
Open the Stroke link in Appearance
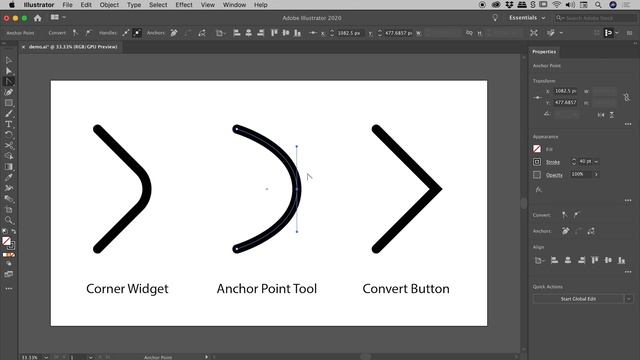pos(553,162)
